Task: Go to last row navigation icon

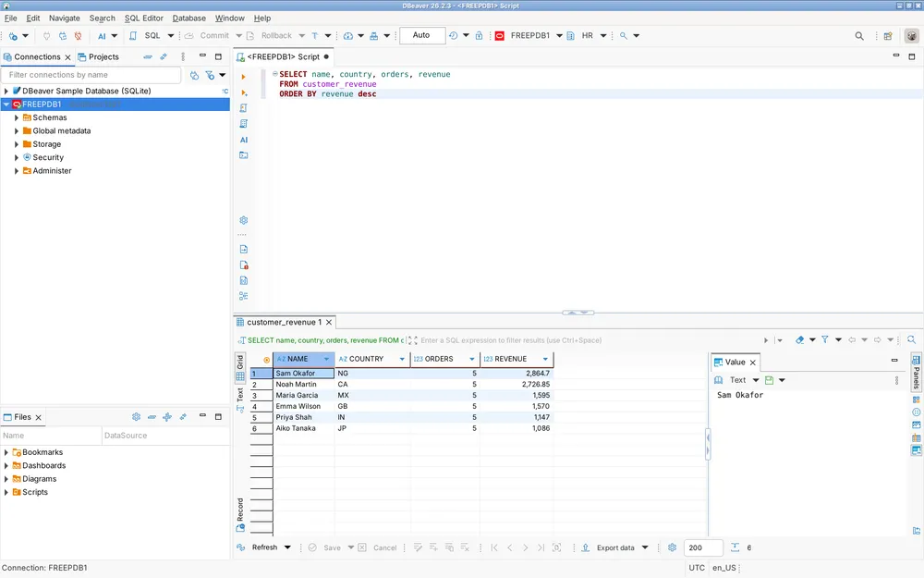Action: (541, 547)
